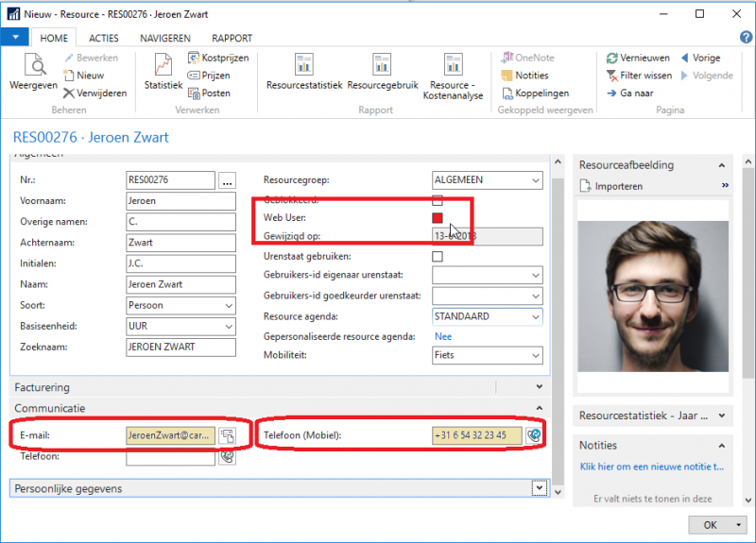This screenshot has height=543, width=756.
Task: Toggle the Geblokkeerd checkbox
Action: [x=438, y=200]
